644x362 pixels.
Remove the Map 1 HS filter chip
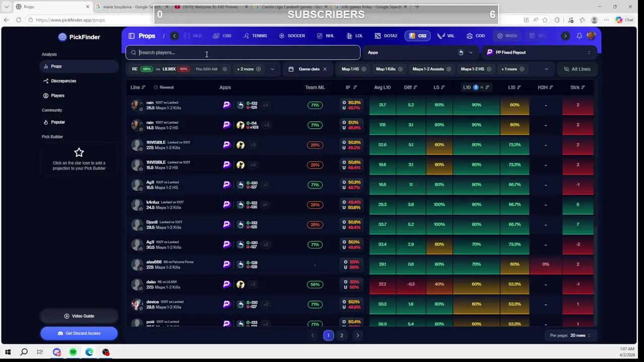[364, 69]
